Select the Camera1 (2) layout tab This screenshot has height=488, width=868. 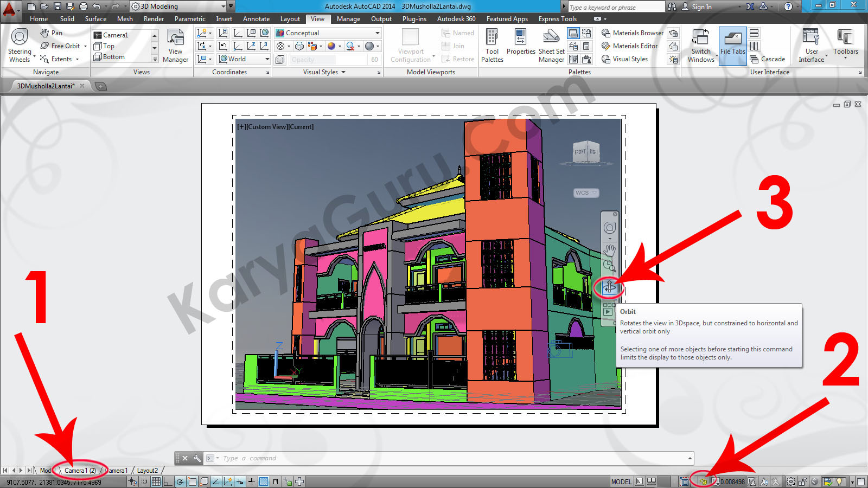pos(80,471)
